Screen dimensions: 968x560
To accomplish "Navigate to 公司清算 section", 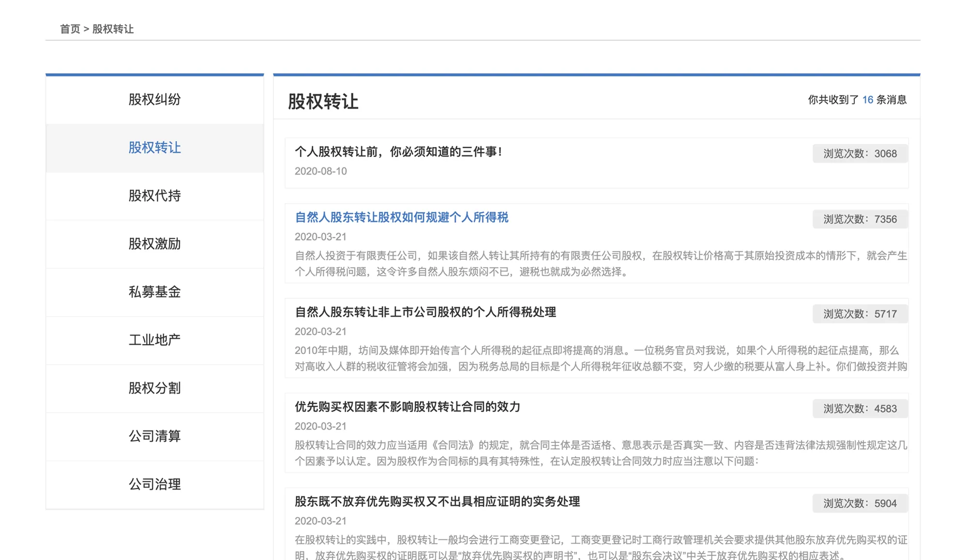I will pyautogui.click(x=154, y=436).
